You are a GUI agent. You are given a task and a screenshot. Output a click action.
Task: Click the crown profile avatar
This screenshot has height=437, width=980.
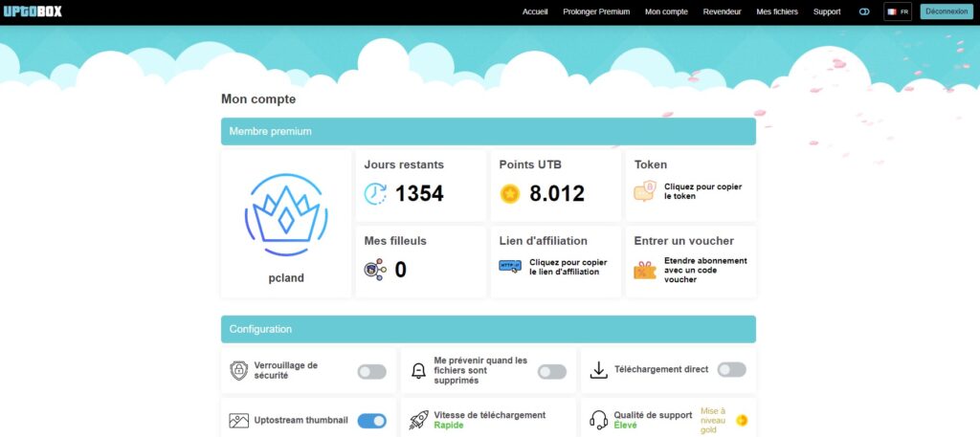286,215
